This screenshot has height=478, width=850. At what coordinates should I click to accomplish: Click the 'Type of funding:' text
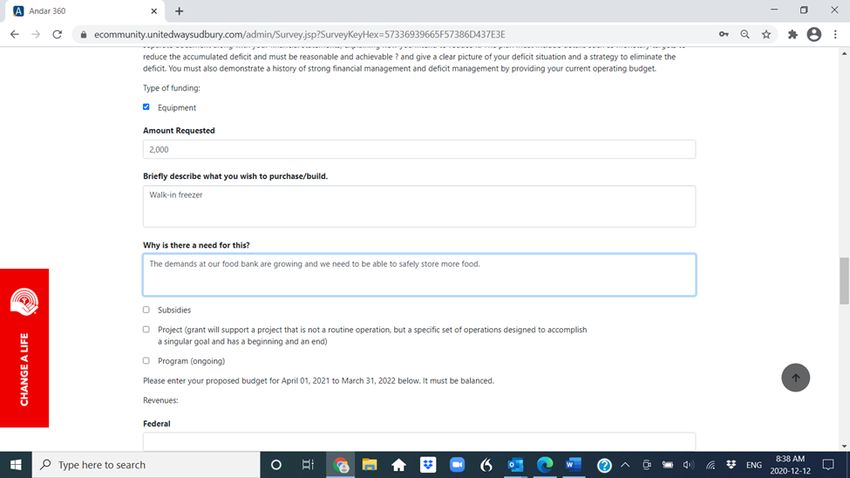coord(171,88)
